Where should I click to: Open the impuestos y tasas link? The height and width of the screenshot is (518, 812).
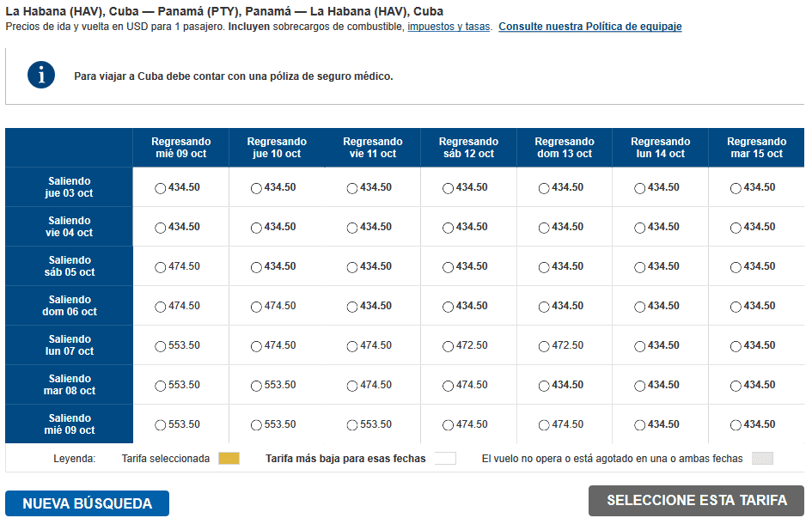coord(449,27)
